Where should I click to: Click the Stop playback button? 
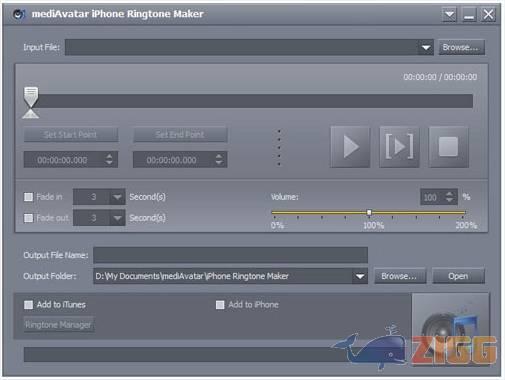pyautogui.click(x=448, y=147)
